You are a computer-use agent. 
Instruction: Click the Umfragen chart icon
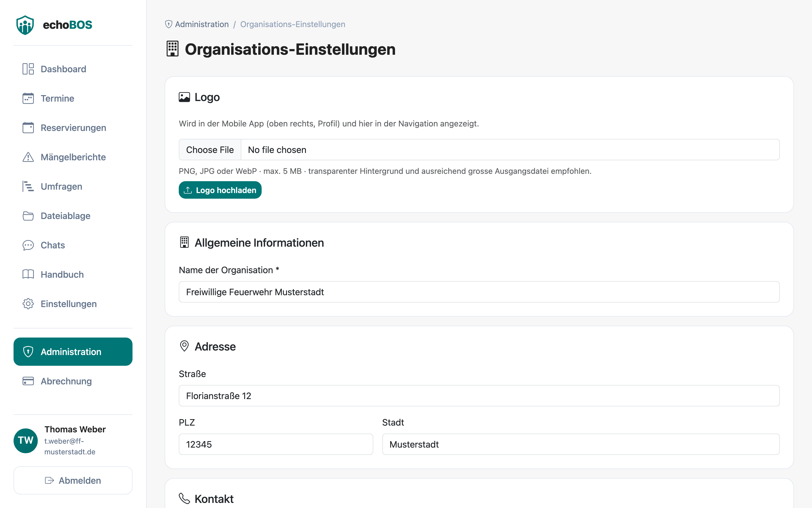pyautogui.click(x=28, y=186)
